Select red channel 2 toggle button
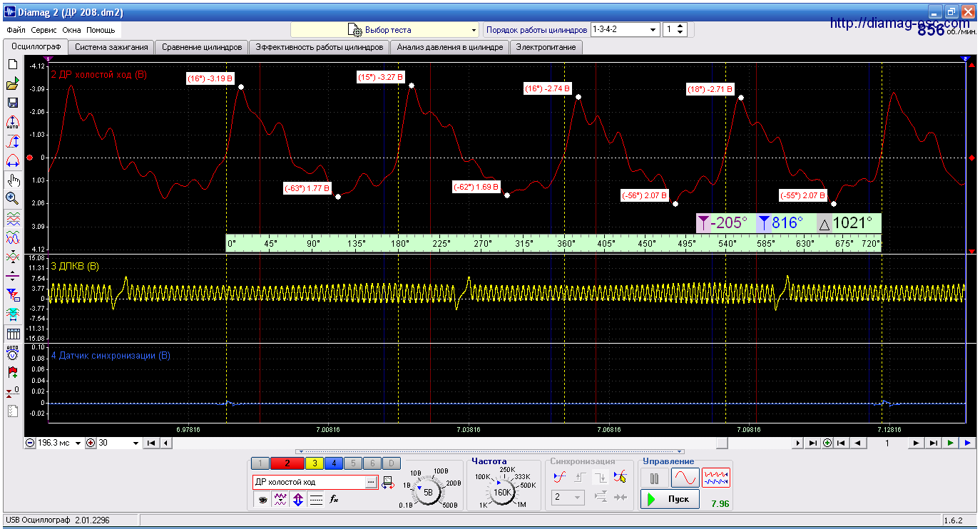 tap(287, 463)
